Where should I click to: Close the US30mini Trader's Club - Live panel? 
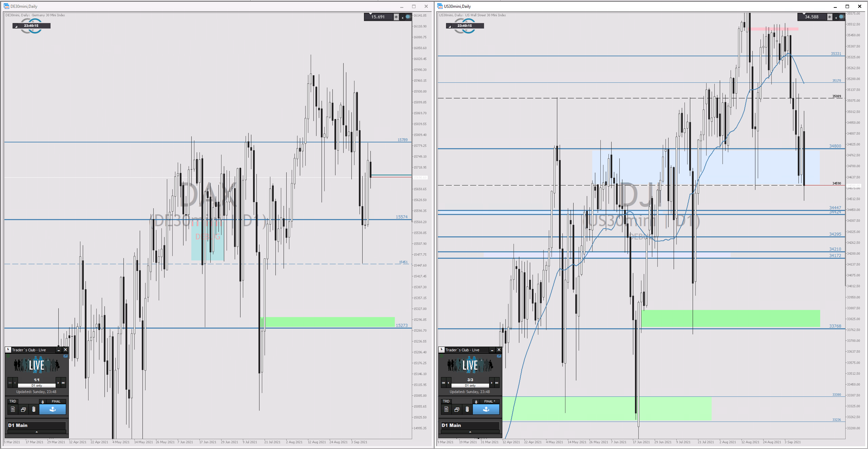tap(499, 350)
